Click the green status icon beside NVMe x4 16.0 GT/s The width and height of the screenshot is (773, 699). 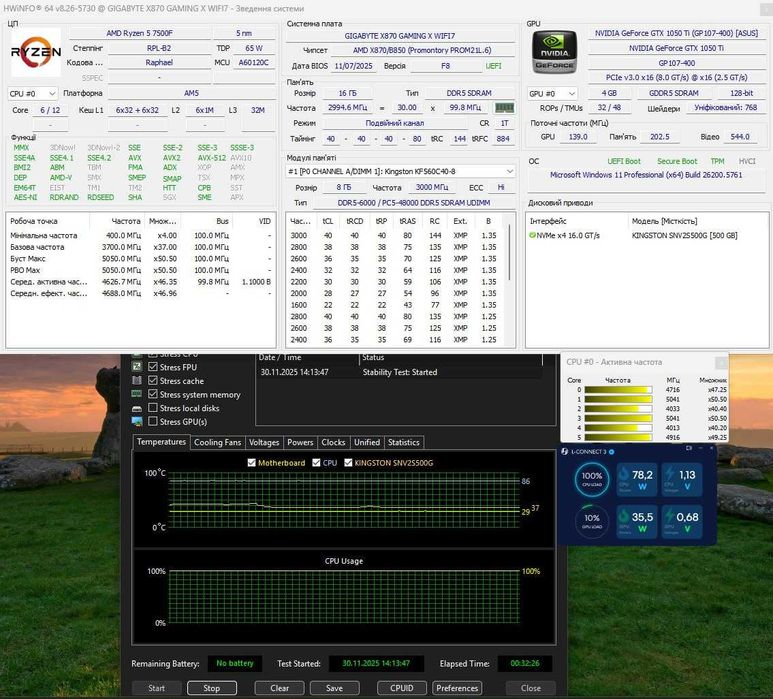(532, 235)
